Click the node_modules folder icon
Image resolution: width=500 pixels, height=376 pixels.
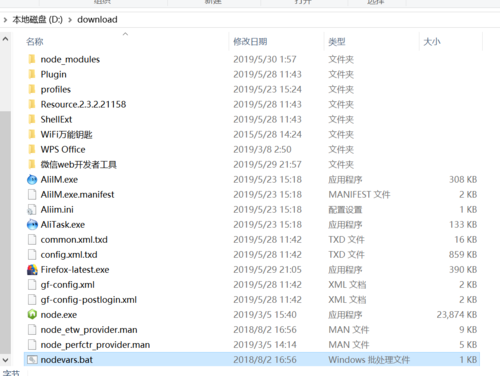32,59
